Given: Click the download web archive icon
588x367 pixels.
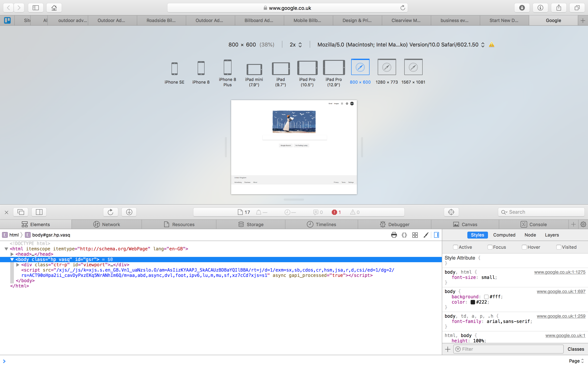Looking at the screenshot, I should point(129,212).
